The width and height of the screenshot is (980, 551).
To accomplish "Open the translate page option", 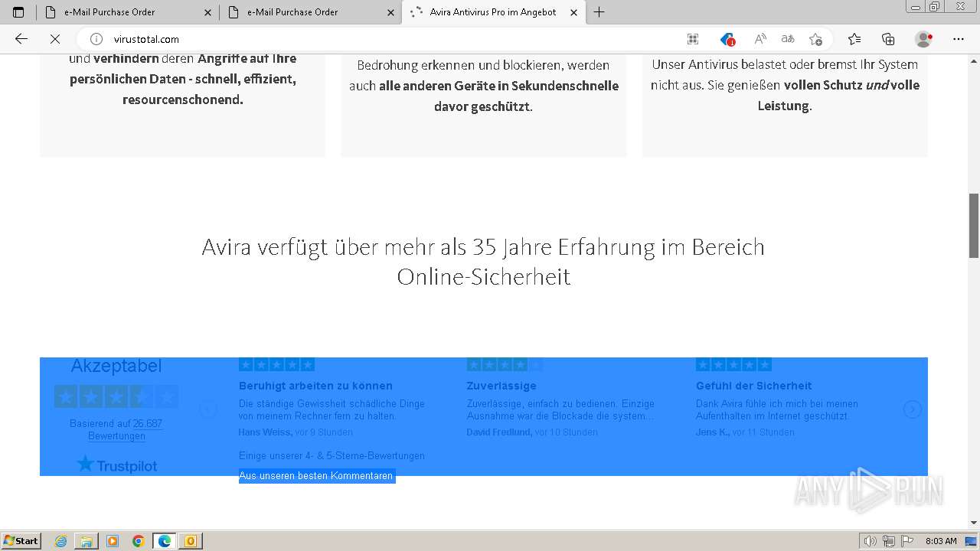I will (788, 39).
